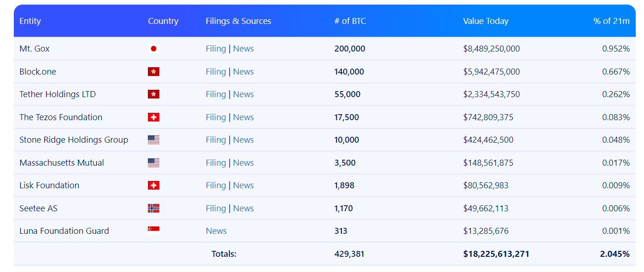Open Tether Holdings LTD News link

tap(243, 94)
